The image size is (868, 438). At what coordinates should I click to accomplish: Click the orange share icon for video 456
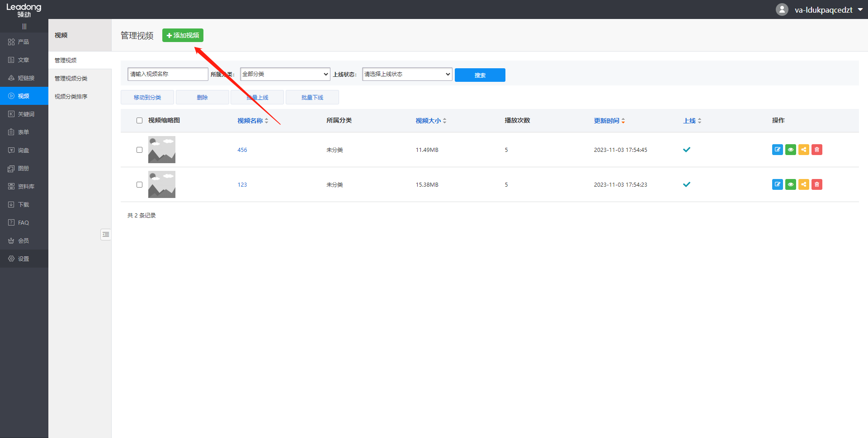803,150
